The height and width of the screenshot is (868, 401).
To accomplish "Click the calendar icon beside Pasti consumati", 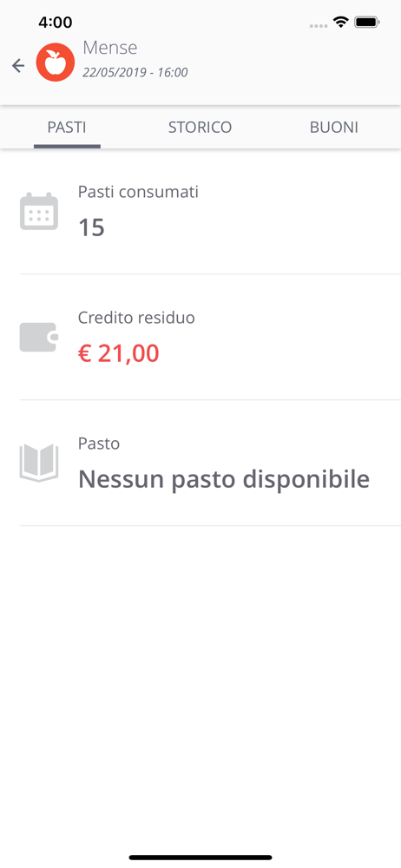I will pyautogui.click(x=39, y=211).
